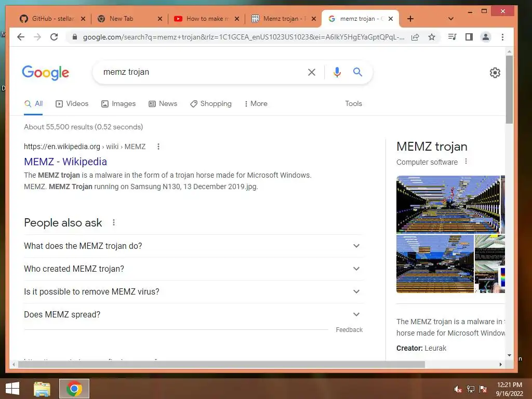The width and height of the screenshot is (532, 399).
Task: Close the GitHub tab
Action: point(83,19)
